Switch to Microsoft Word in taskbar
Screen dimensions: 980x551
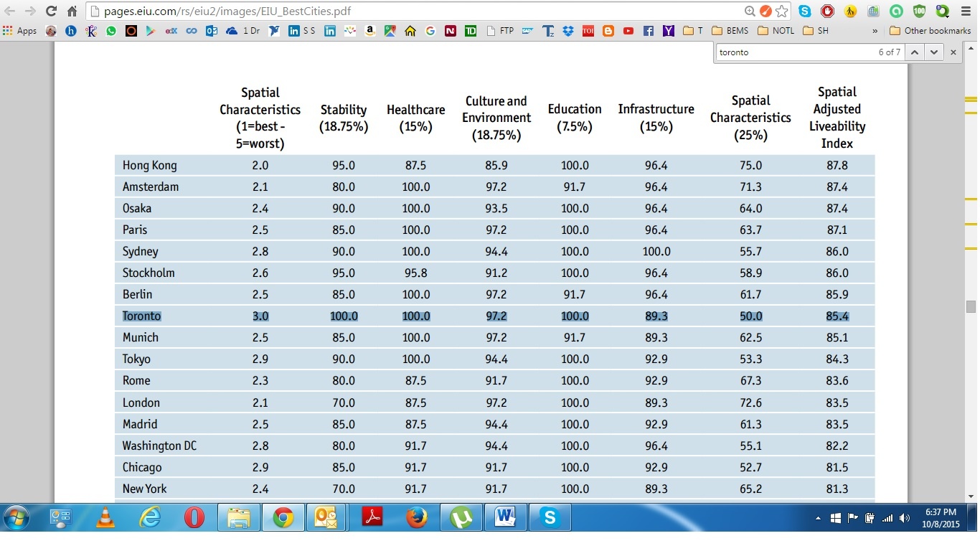coord(506,517)
